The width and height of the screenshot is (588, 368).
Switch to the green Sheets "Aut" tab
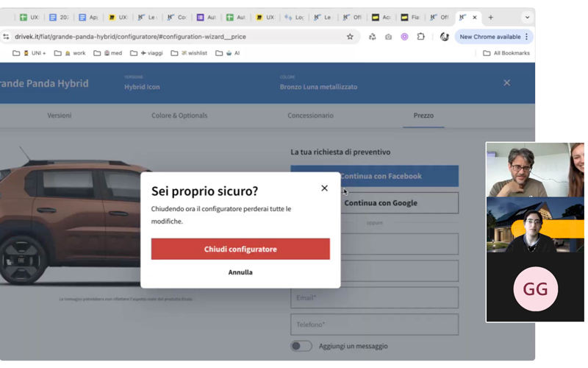235,17
